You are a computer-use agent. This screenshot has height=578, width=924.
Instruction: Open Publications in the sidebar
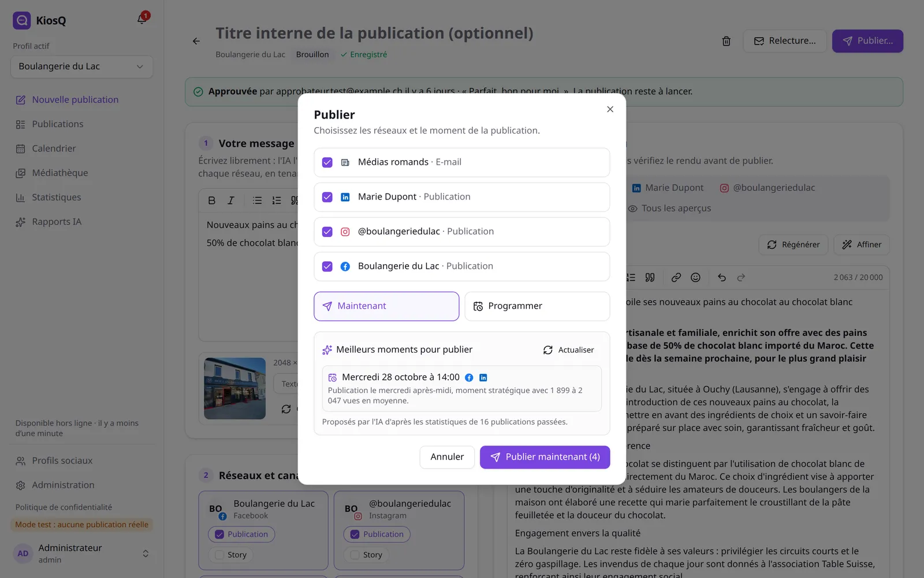(x=81, y=124)
